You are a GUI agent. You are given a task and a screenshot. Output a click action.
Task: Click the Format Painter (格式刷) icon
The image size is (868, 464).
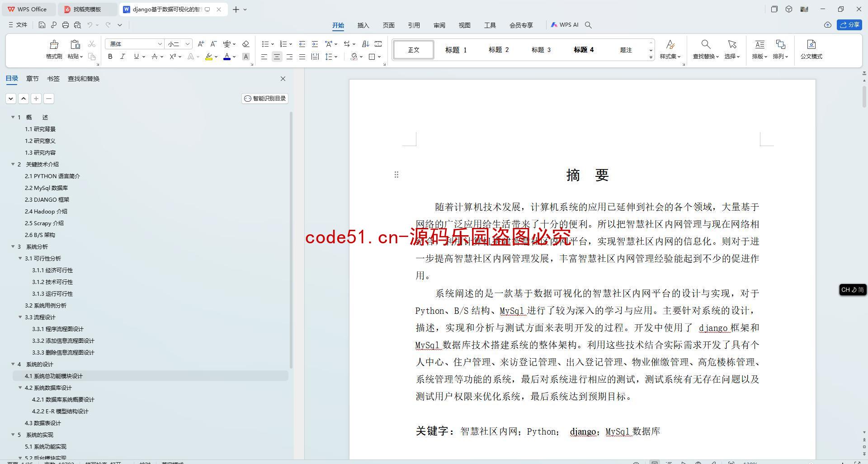pyautogui.click(x=54, y=44)
